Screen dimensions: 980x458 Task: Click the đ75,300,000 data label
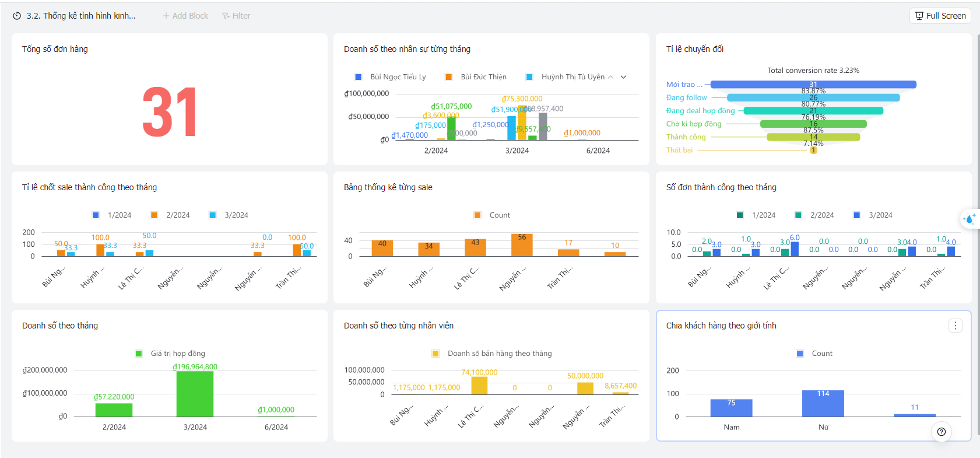tap(522, 99)
